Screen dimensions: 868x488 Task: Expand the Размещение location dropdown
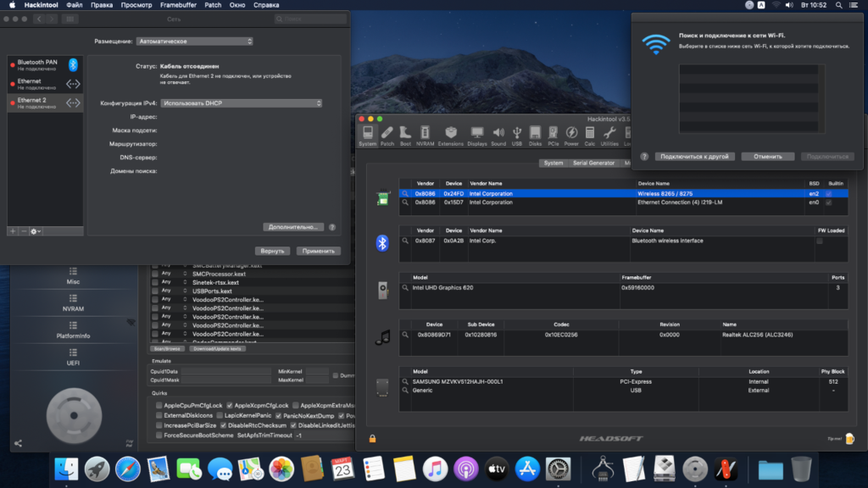[196, 41]
